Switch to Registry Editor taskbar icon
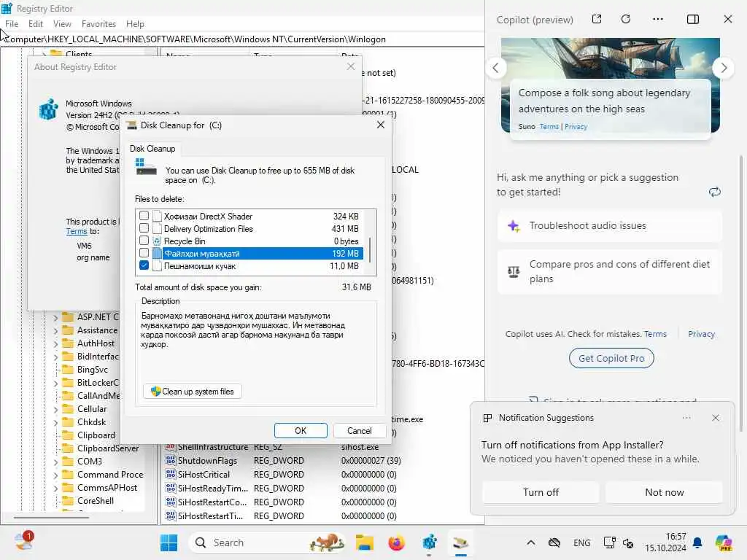 click(429, 542)
